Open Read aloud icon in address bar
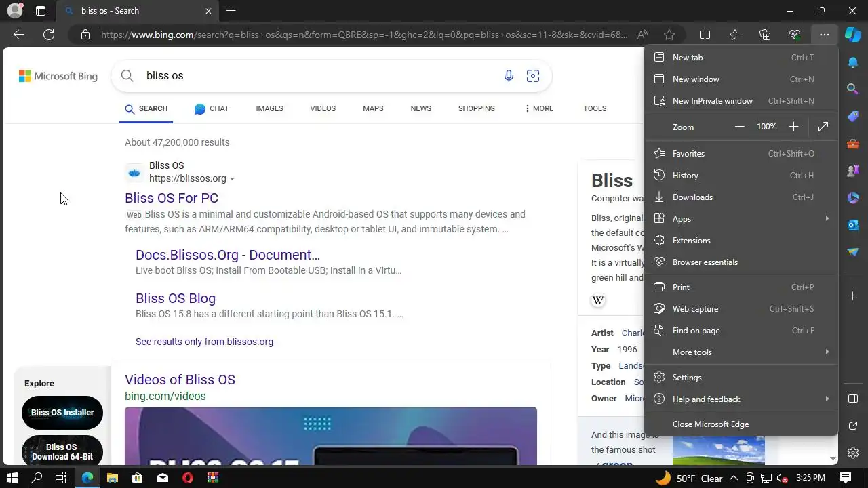 click(642, 35)
